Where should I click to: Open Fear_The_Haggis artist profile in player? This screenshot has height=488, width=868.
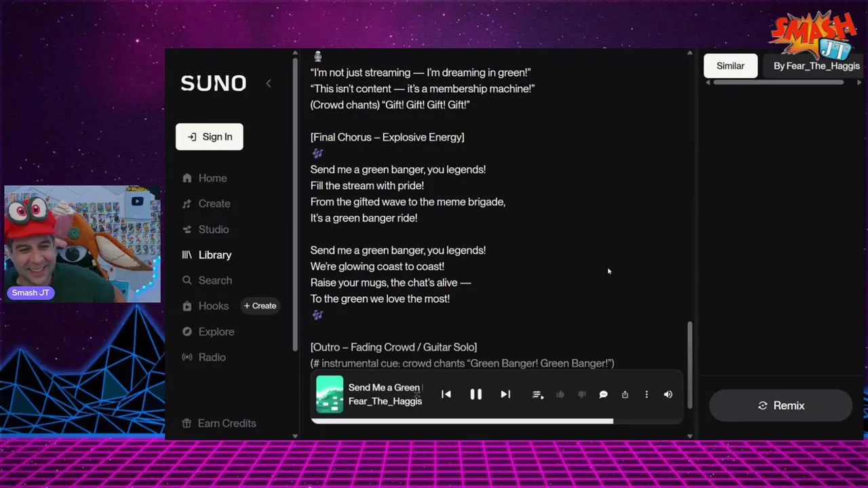point(385,401)
